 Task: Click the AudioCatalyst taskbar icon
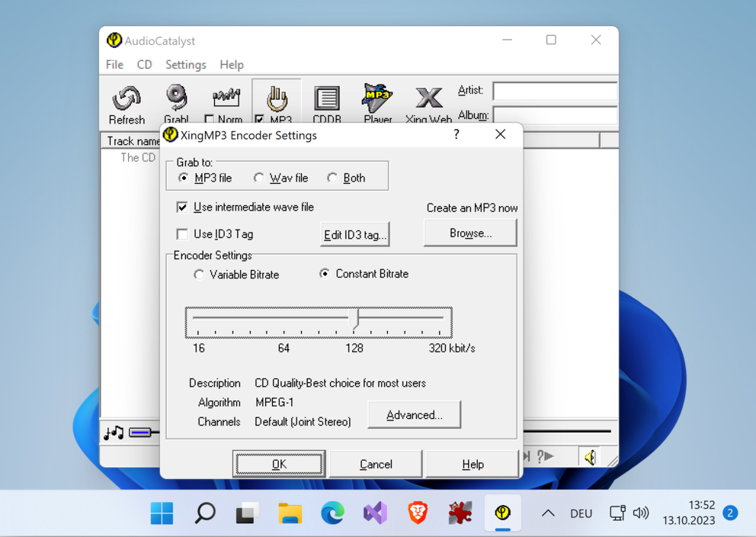coord(502,513)
